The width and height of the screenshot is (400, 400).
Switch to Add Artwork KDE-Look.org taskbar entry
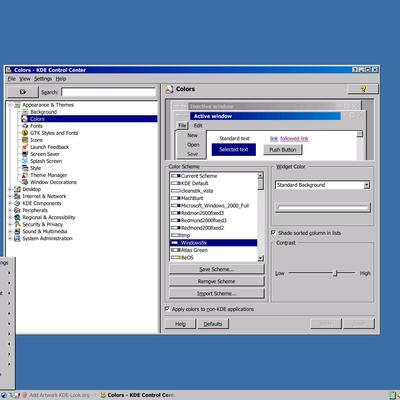tap(56, 395)
